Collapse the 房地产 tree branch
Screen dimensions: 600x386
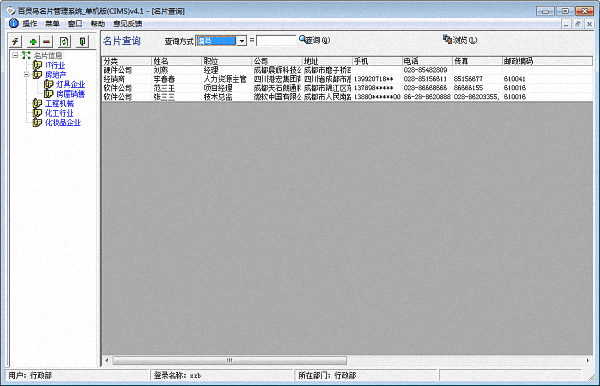pyautogui.click(x=26, y=75)
